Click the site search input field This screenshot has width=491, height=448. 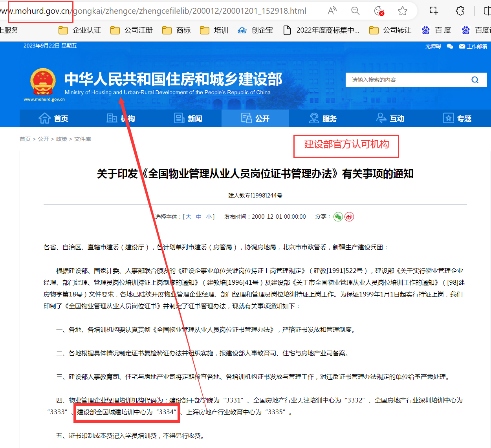pyautogui.click(x=407, y=80)
